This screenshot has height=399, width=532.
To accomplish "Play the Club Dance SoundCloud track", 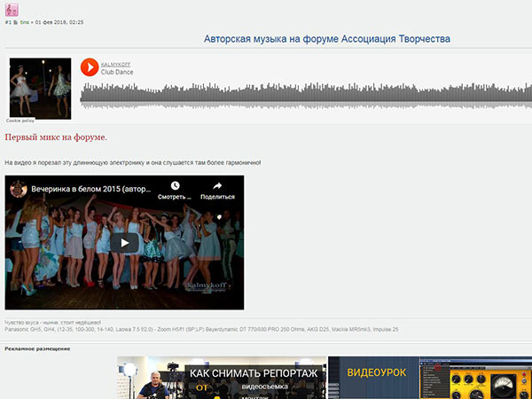I will (90, 67).
